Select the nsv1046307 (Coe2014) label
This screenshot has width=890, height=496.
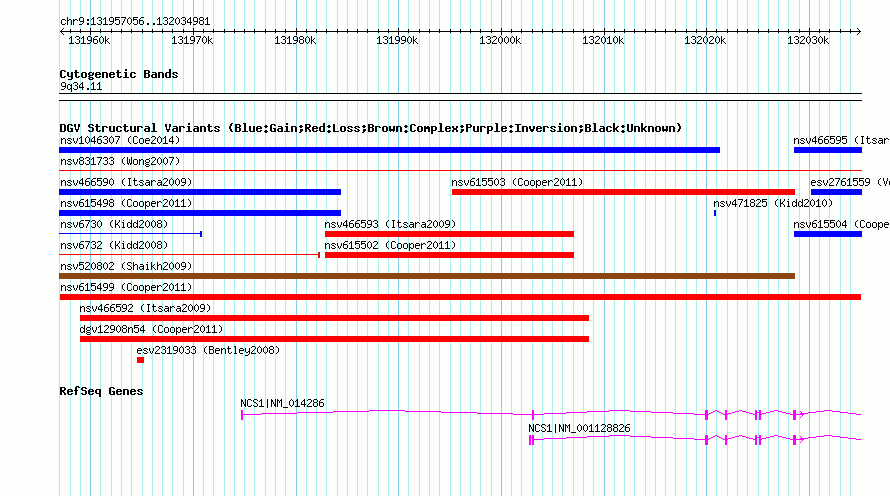pyautogui.click(x=120, y=140)
